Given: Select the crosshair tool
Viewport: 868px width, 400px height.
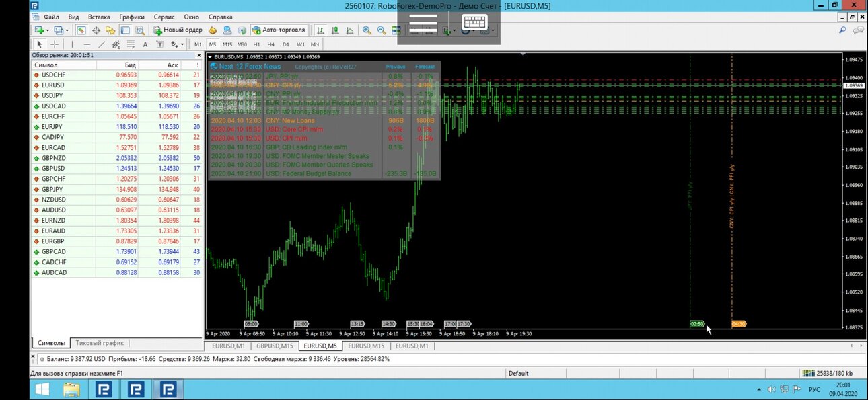Looking at the screenshot, I should tap(55, 44).
